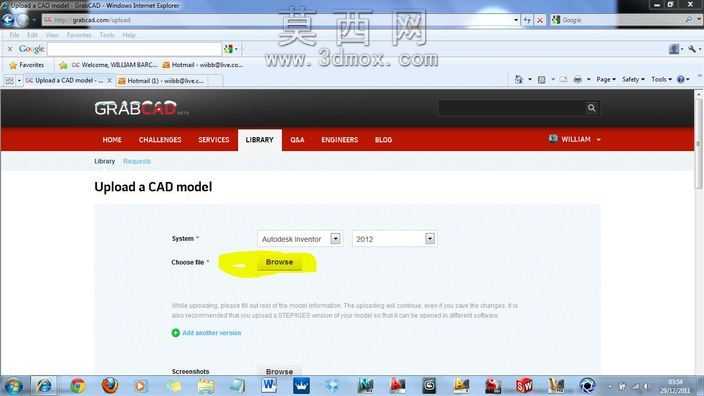Open the Q&A navigation tab
This screenshot has height=396, width=704.
(x=297, y=140)
